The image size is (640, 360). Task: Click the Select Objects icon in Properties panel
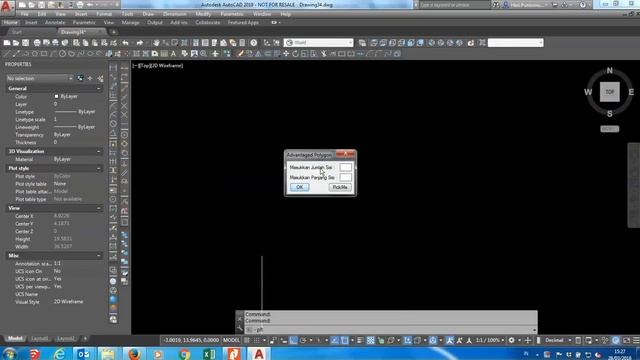(90, 78)
